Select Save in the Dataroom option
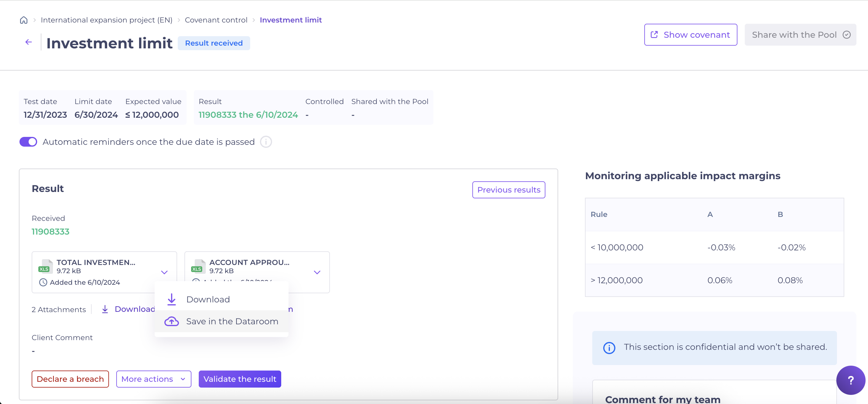Screen dimensions: 868x404 click(232, 322)
